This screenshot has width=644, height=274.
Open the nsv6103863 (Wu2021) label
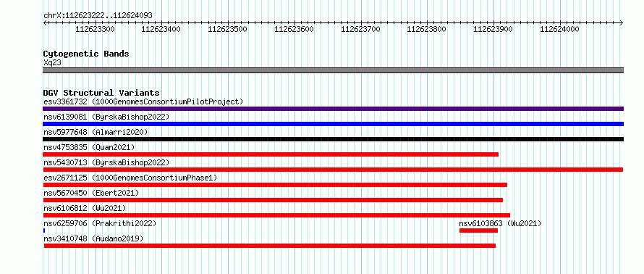(x=500, y=223)
